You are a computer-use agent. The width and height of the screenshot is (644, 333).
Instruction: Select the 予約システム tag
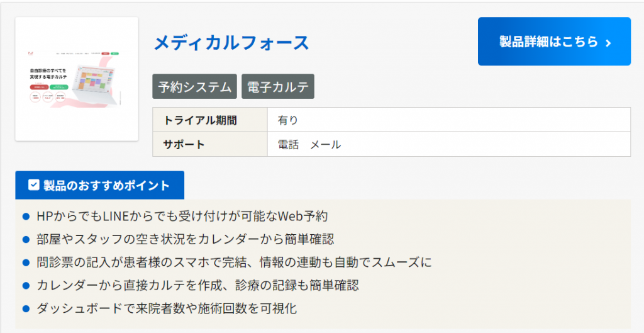click(195, 87)
